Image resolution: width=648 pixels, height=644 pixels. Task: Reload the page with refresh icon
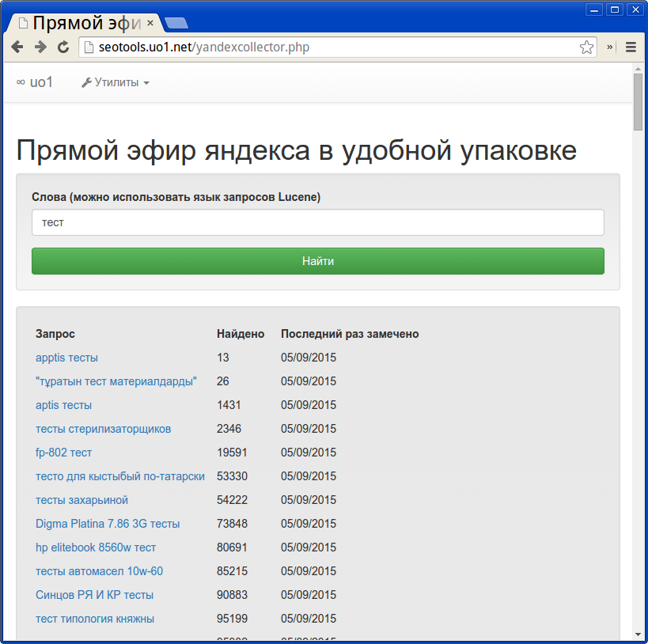click(63, 47)
